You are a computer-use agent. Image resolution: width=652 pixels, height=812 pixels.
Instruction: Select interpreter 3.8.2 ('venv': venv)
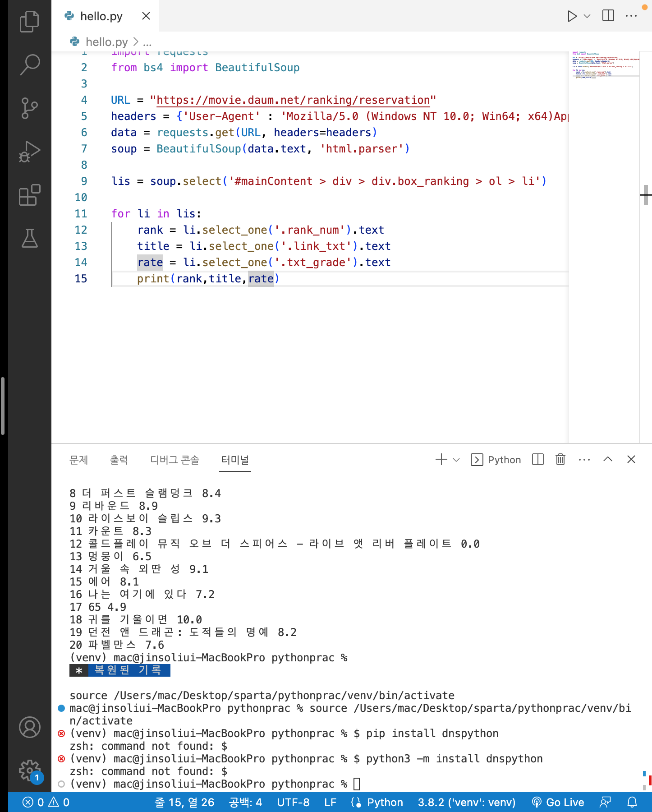point(466,802)
